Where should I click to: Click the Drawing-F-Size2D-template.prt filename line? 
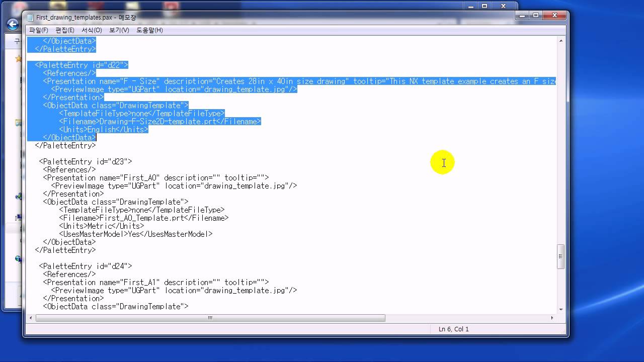pos(160,121)
